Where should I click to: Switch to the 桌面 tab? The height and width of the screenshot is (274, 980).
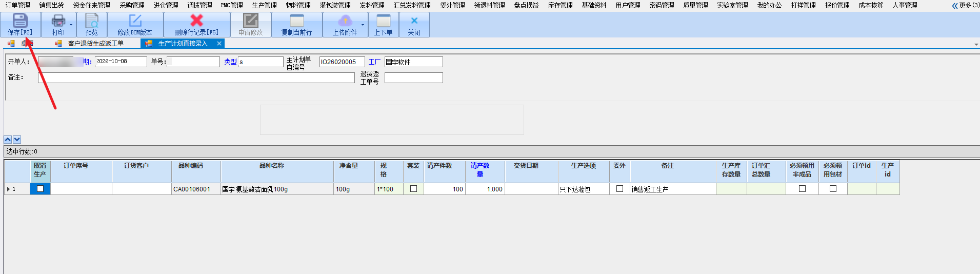point(27,44)
